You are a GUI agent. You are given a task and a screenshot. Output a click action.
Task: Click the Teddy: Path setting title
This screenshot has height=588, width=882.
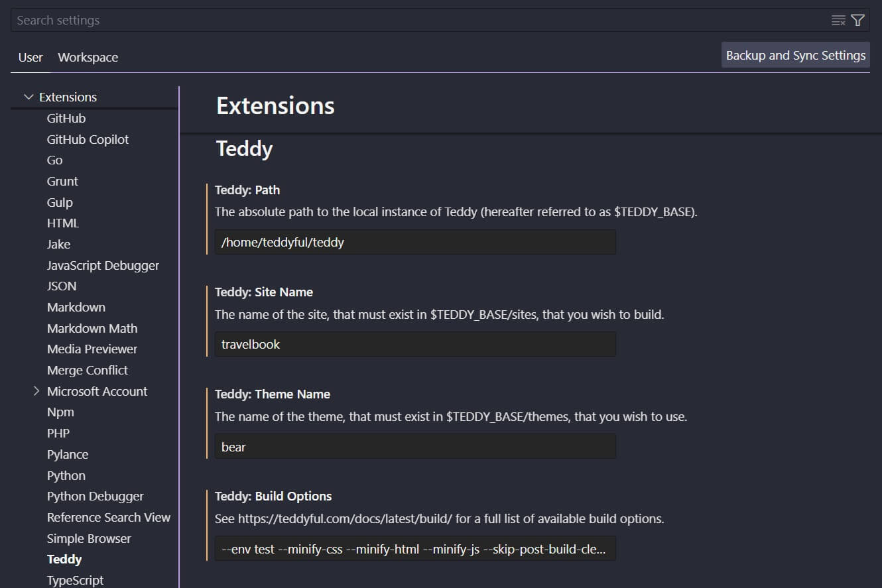pyautogui.click(x=247, y=190)
